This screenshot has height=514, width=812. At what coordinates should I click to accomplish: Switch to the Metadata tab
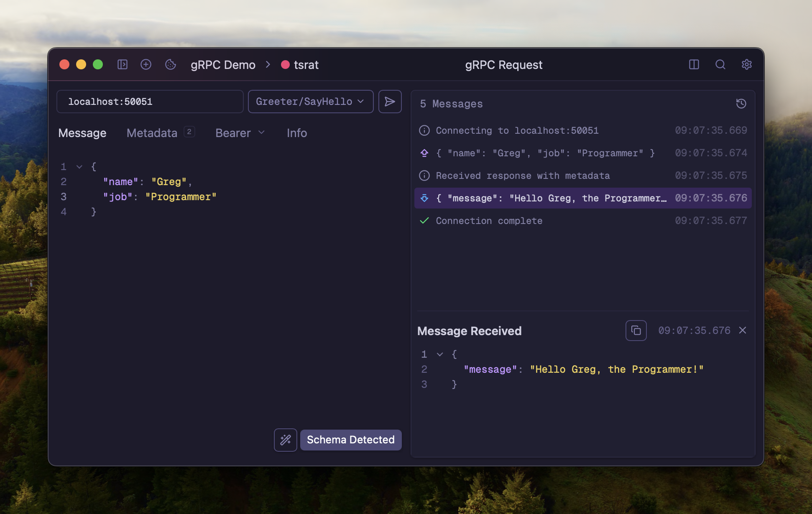click(x=152, y=133)
